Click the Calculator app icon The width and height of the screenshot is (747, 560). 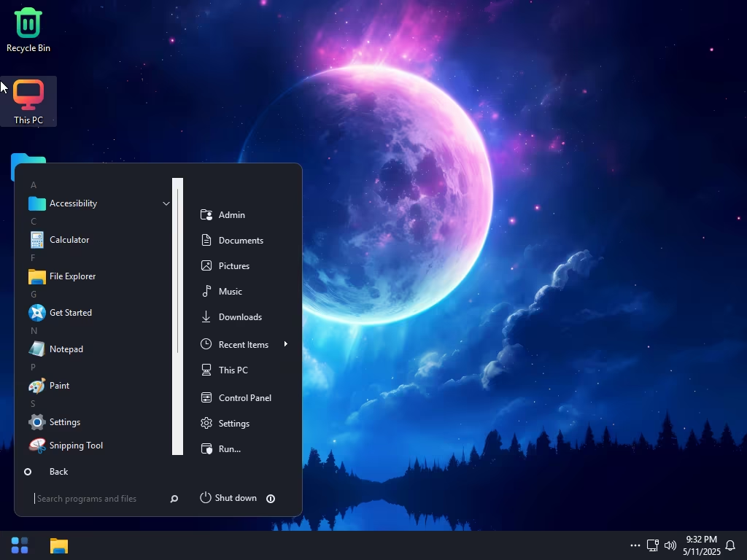click(36, 239)
